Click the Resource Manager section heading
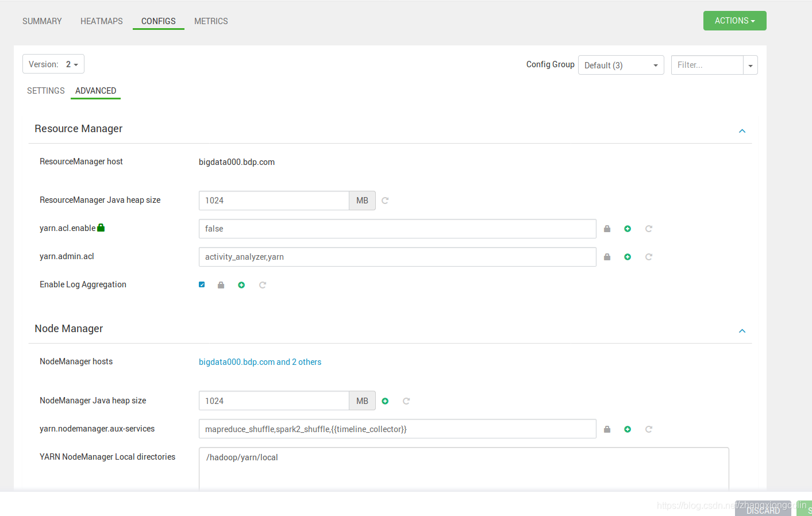 pyautogui.click(x=79, y=129)
